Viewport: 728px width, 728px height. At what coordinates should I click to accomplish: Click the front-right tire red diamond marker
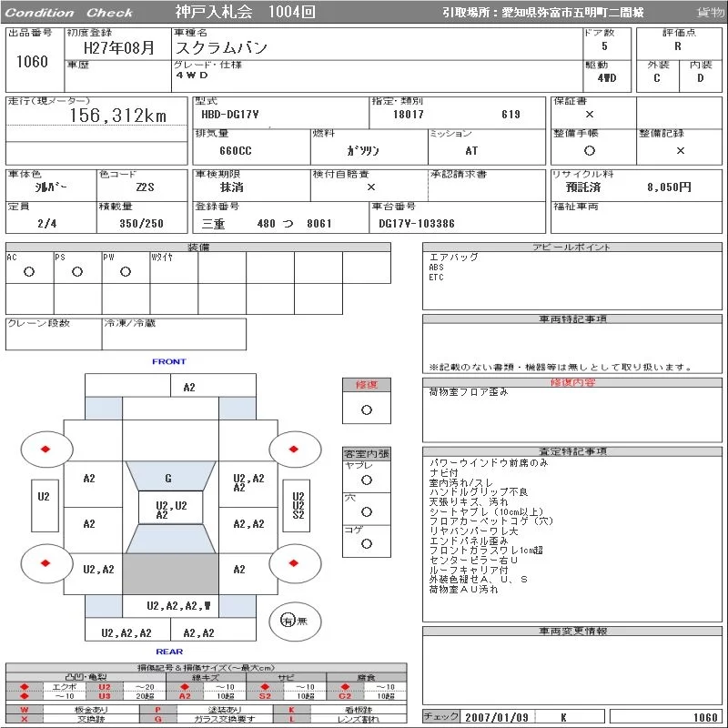pos(293,449)
